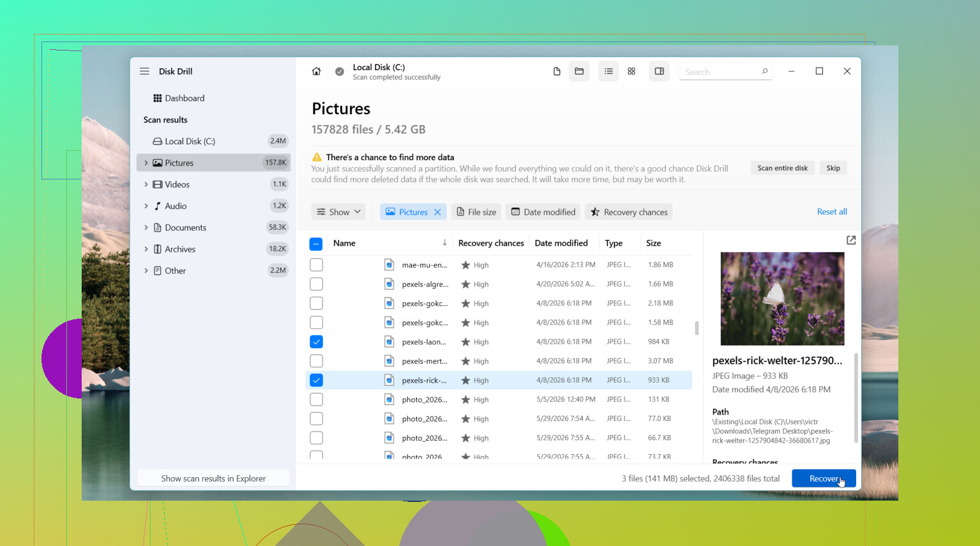Check the box for mae-mu-en... file
980x546 pixels.
click(x=316, y=265)
